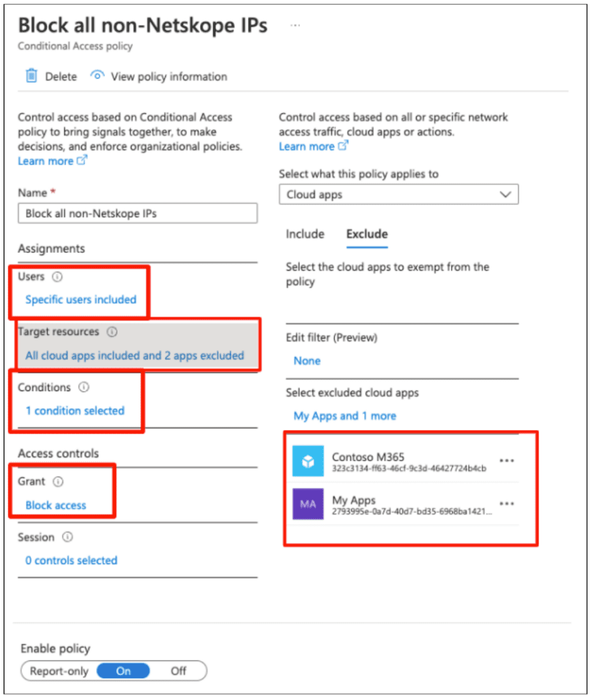Viewport: 591px width, 700px height.
Task: Click the View policy information eye icon
Action: point(98,77)
